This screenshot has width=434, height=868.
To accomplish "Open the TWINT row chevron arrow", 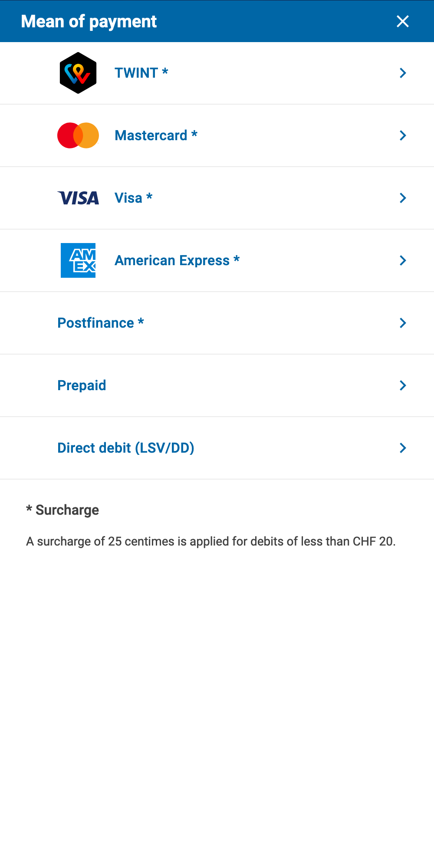I will [403, 73].
